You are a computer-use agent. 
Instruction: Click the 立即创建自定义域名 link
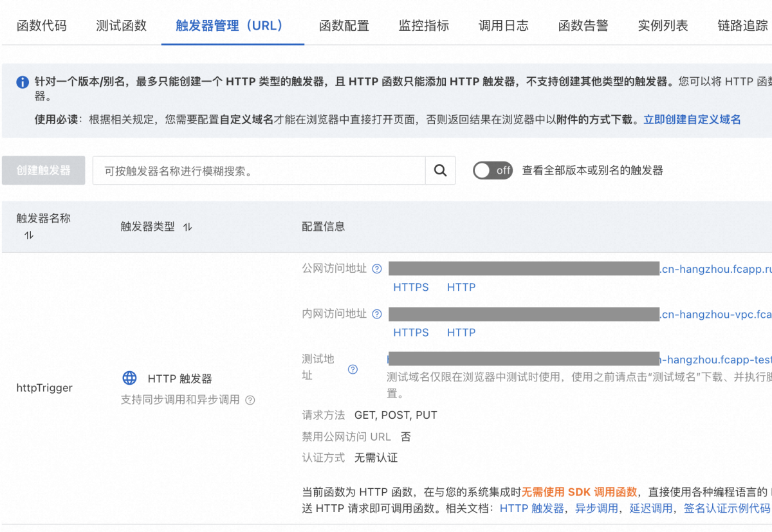[x=691, y=119]
